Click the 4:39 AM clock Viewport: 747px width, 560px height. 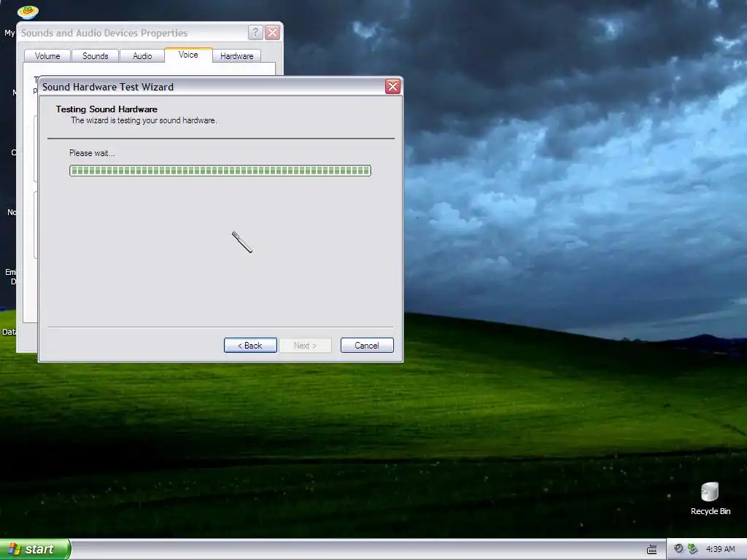[720, 549]
